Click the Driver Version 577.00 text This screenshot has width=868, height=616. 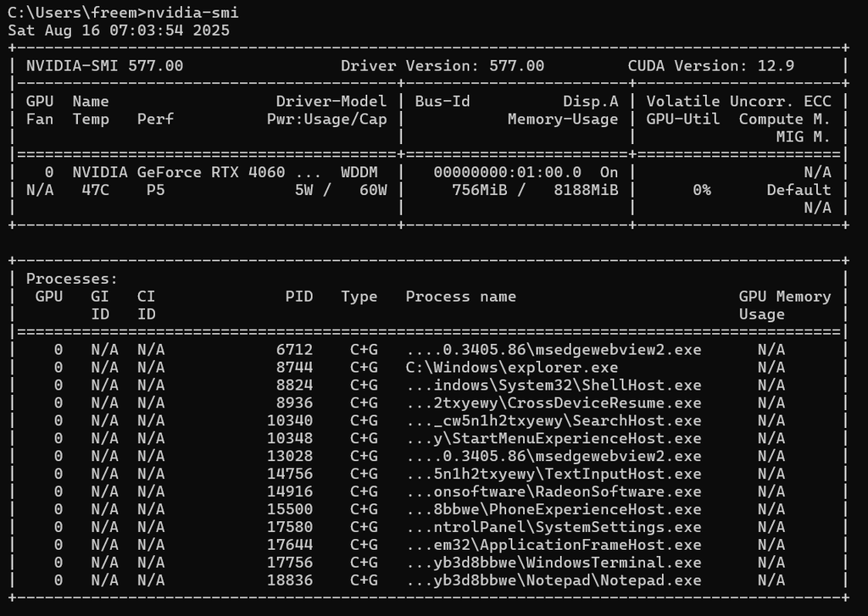pyautogui.click(x=442, y=66)
